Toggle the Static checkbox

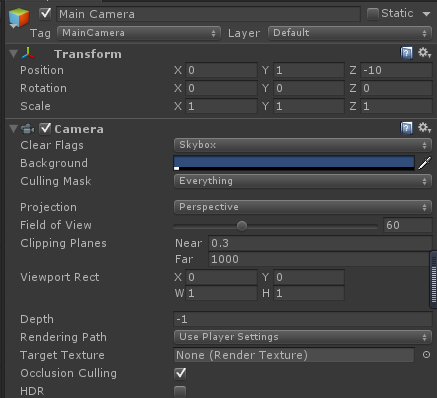[372, 14]
